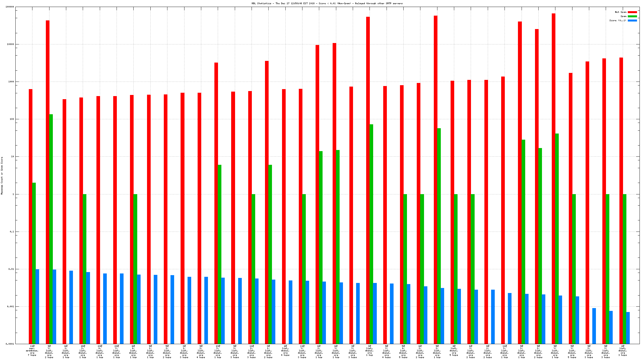Viewport: 644px width, 362px height.
Task: Click the rightmost blue score bar
Action: pos(628,328)
